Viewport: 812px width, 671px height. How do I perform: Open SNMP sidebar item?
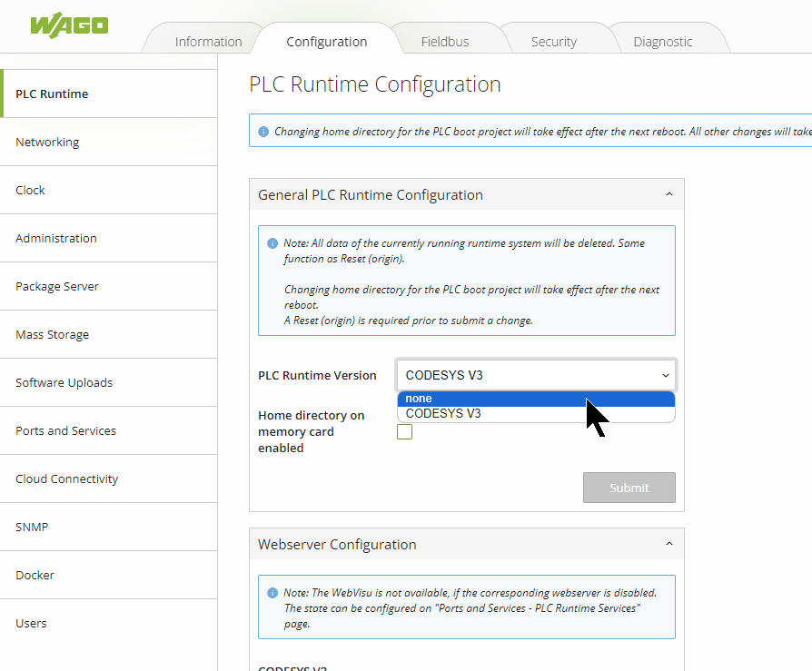click(x=109, y=527)
